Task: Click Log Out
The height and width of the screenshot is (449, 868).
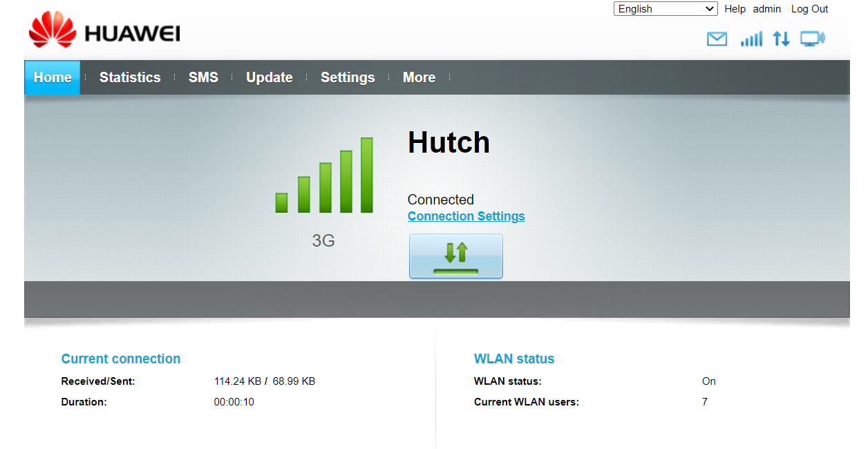Action: click(x=810, y=9)
